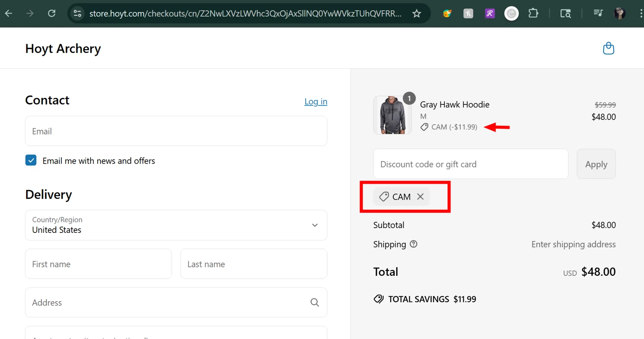Click the Gray Hawk Hoodie thumbnail
This screenshot has height=339, width=644.
tap(392, 115)
